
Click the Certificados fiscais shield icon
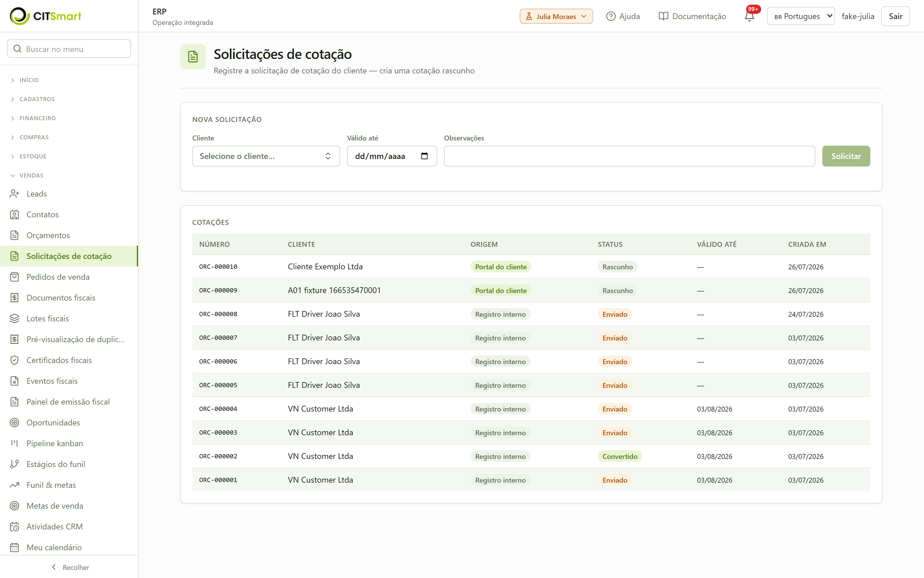coord(14,360)
